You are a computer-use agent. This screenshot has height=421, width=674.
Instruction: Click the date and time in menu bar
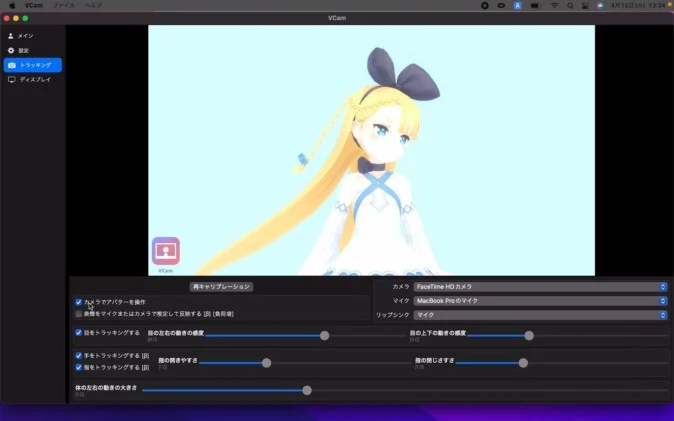[638, 6]
